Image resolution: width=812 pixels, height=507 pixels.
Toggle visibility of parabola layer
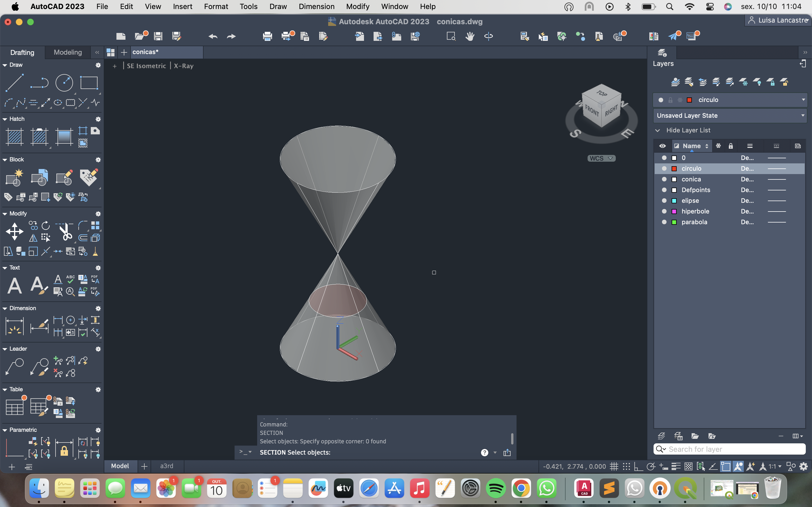click(664, 222)
